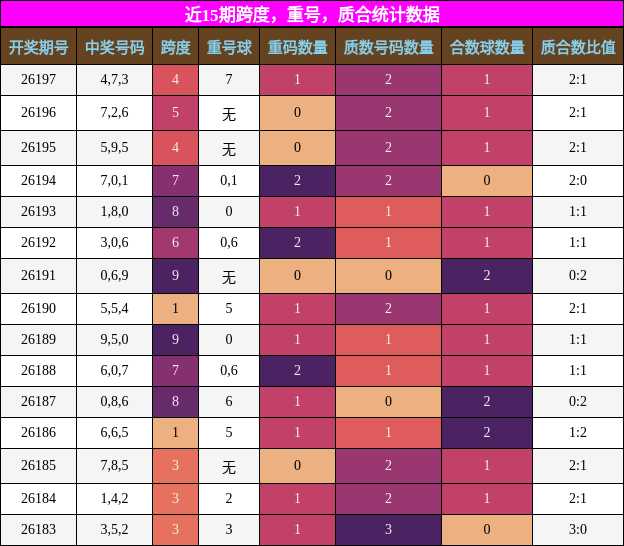Select period number 26190
Image resolution: width=624 pixels, height=546 pixels.
tap(39, 308)
